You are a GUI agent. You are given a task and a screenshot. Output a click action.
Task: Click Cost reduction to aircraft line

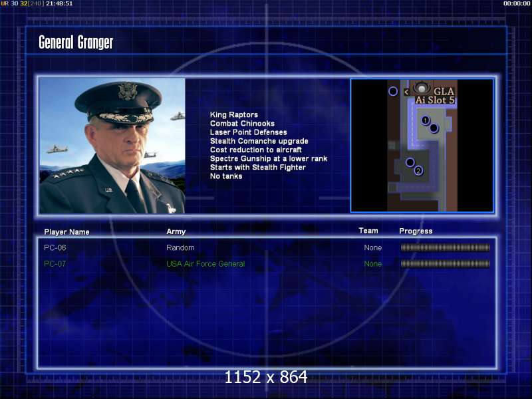tap(255, 150)
